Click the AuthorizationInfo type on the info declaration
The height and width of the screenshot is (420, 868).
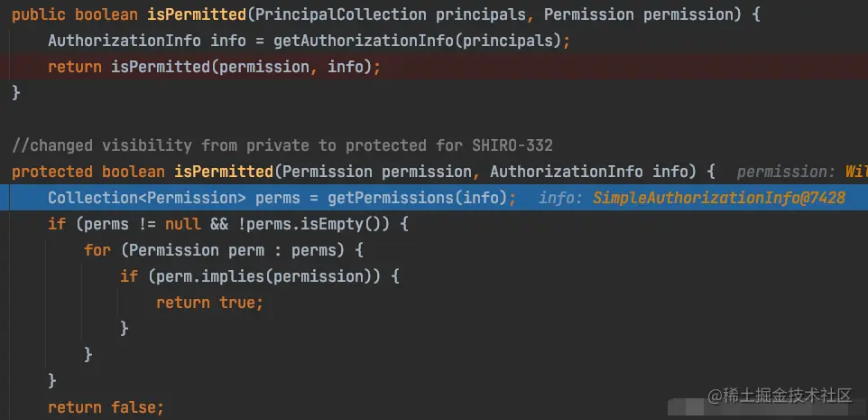(x=125, y=41)
